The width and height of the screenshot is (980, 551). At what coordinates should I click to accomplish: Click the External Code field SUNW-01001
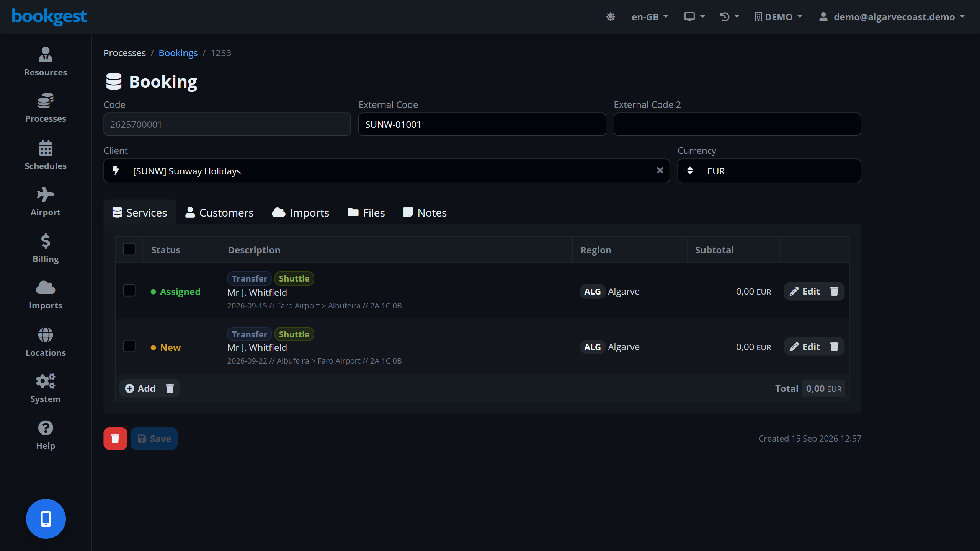[482, 124]
